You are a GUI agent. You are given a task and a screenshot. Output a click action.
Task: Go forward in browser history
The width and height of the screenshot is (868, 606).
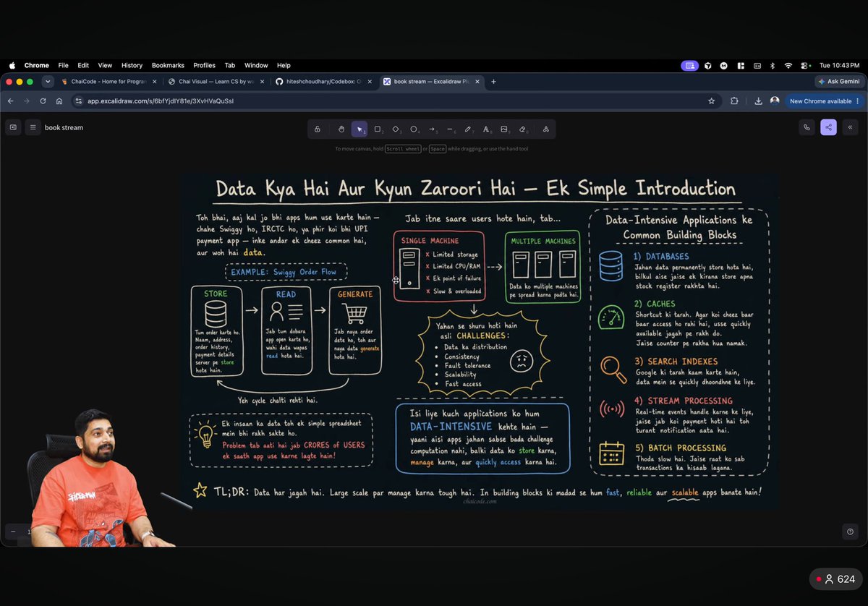point(27,101)
